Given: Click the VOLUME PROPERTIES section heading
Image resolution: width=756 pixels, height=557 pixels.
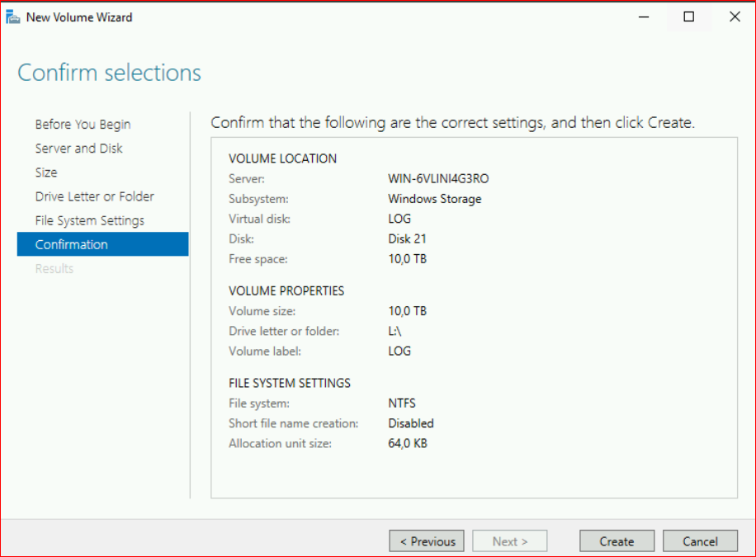Looking at the screenshot, I should pyautogui.click(x=286, y=291).
